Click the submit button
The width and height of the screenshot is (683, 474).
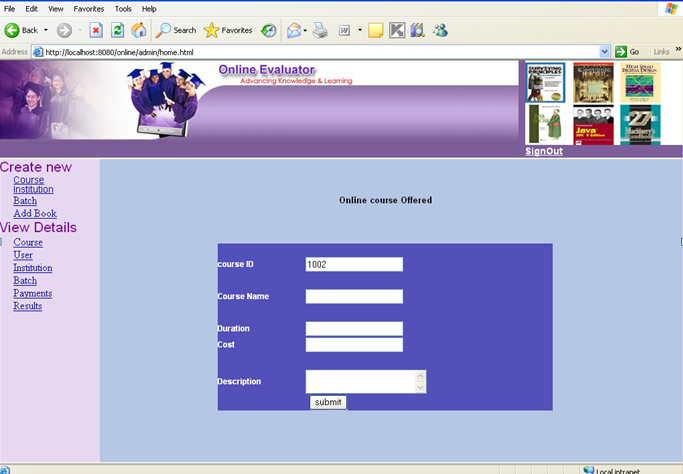click(328, 402)
